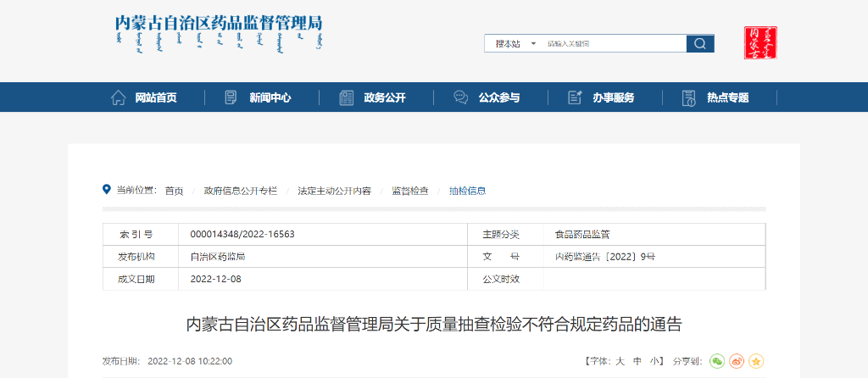Open the 热点专题 navigation menu
Screen dimensions: 868x378
tap(727, 97)
